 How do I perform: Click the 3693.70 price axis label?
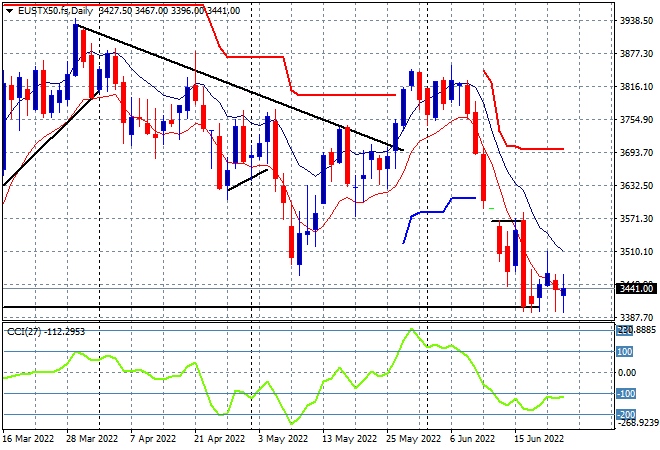[x=636, y=152]
